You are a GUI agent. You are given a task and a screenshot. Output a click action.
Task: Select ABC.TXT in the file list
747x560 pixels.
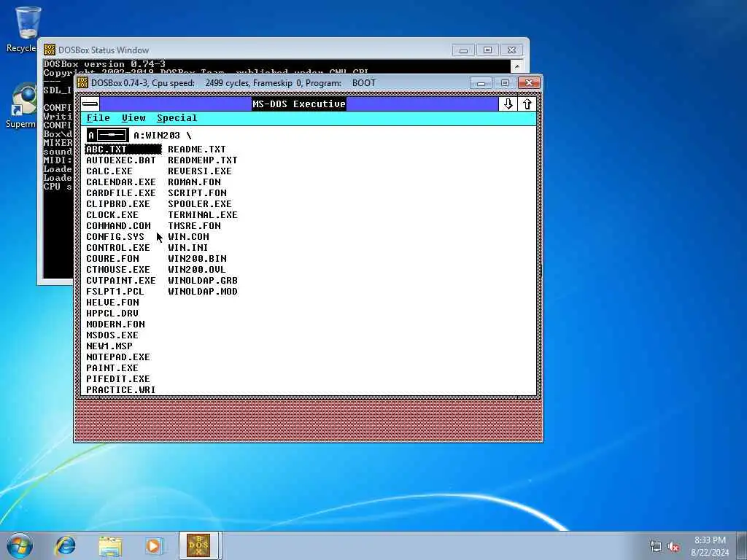click(123, 149)
